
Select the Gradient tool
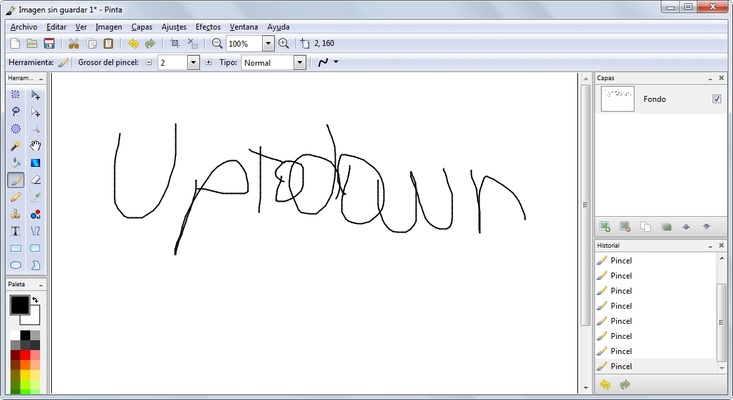(35, 163)
